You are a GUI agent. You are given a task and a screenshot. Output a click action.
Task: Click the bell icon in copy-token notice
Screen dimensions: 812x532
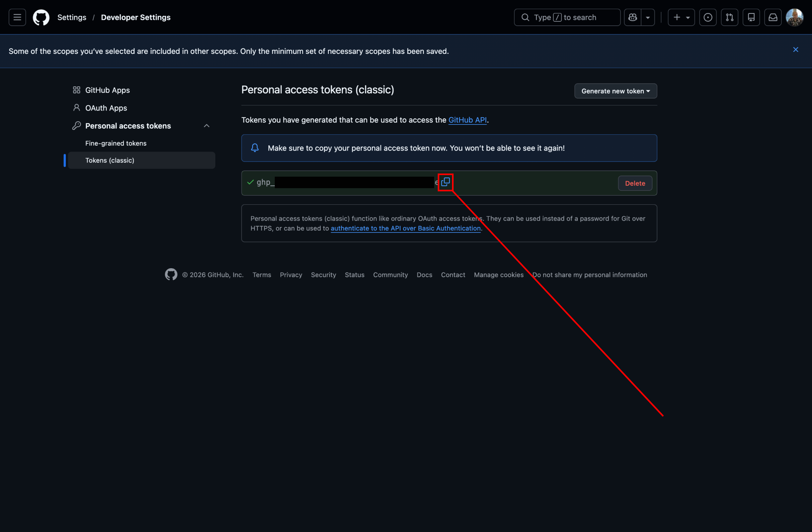click(x=255, y=148)
